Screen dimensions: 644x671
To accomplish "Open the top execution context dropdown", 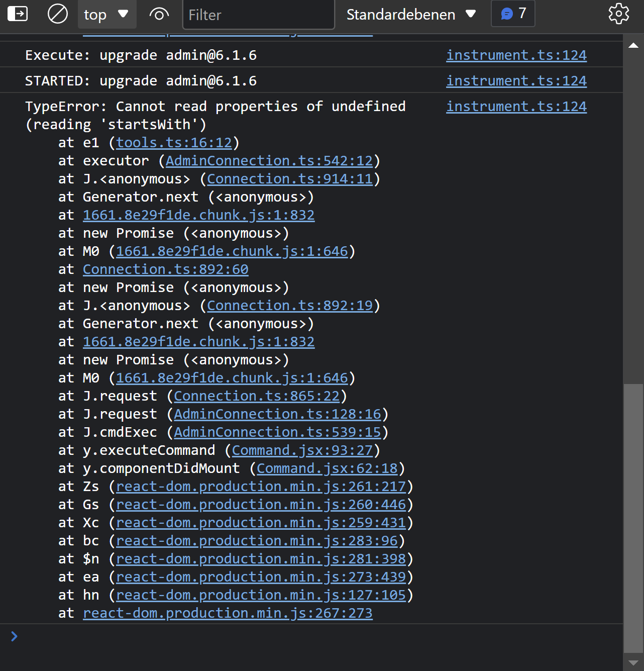I will click(x=107, y=14).
